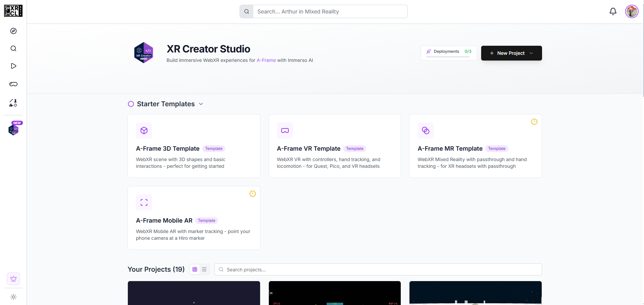Image resolution: width=644 pixels, height=305 pixels.
Task: Click the New Project button
Action: [511, 53]
